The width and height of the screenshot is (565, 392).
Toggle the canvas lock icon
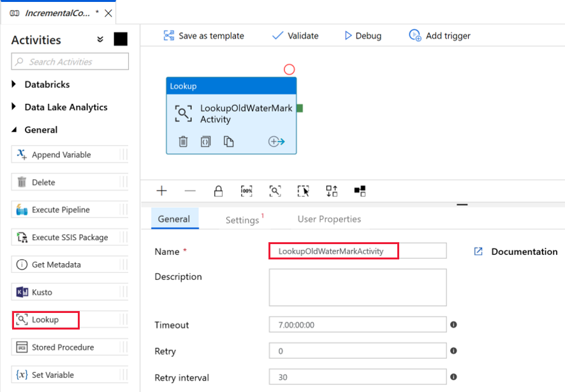tap(218, 190)
